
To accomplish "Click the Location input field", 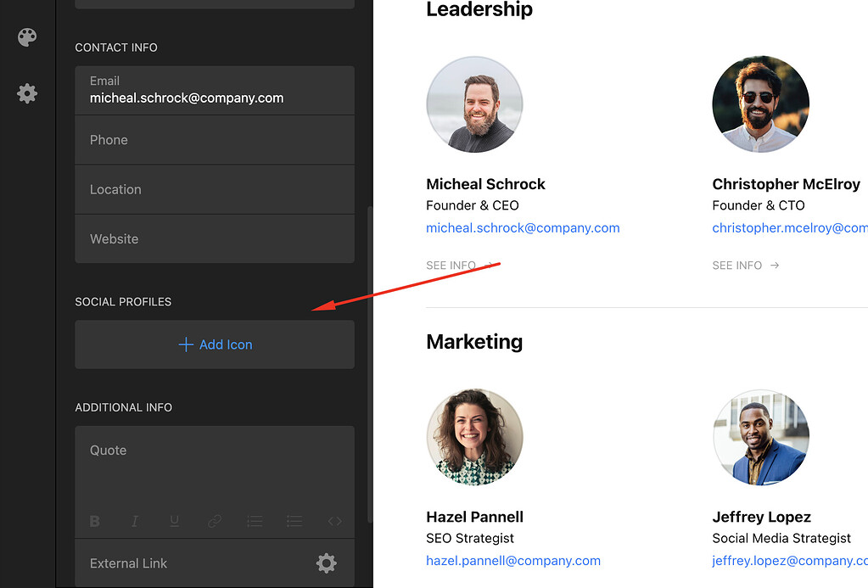I will click(214, 189).
